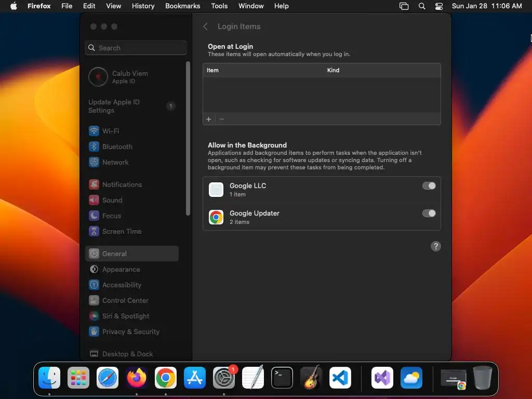Open Spotlight search in menu bar
532x399 pixels.
click(422, 6)
